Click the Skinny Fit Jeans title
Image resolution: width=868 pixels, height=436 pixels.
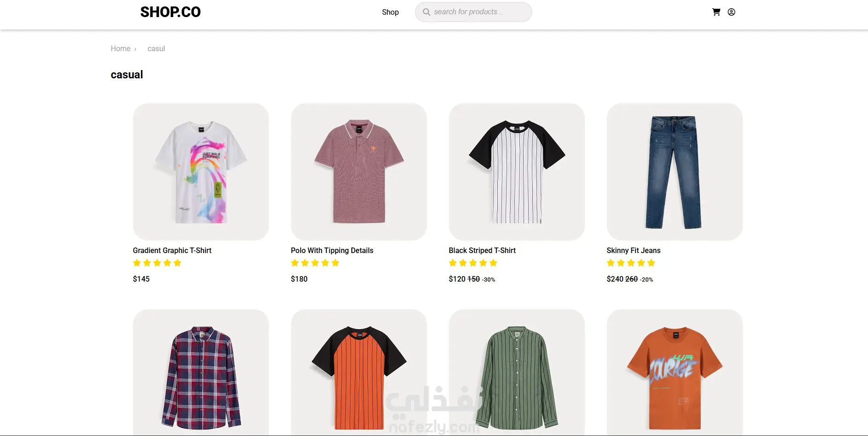pos(634,250)
